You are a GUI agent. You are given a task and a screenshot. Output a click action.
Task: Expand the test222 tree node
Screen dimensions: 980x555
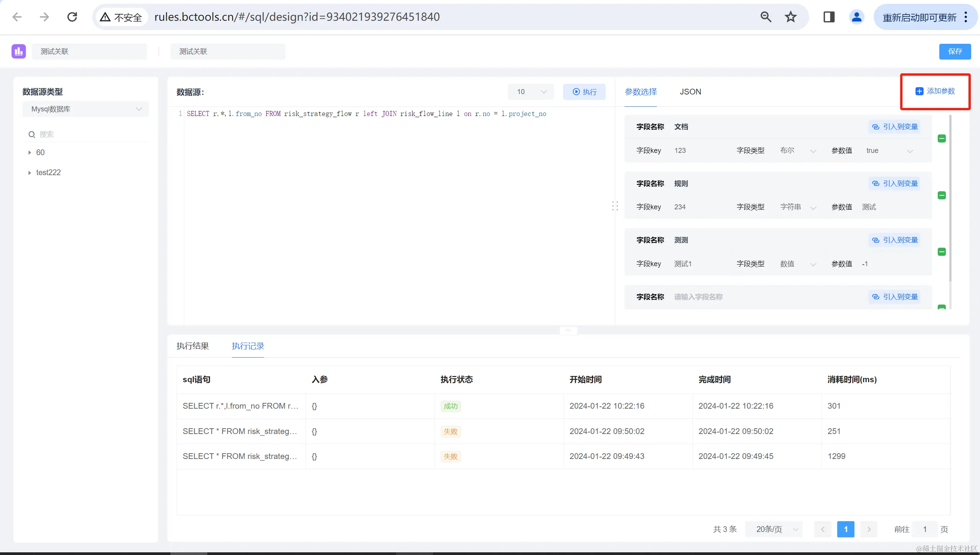(x=30, y=173)
